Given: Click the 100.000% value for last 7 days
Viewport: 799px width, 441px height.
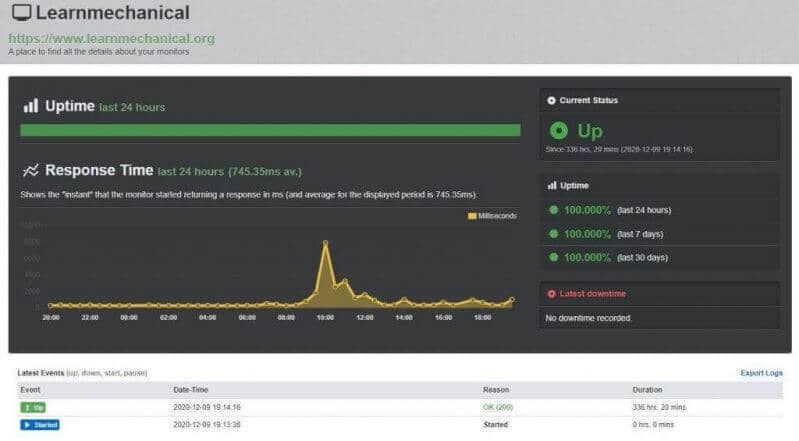Looking at the screenshot, I should 587,234.
